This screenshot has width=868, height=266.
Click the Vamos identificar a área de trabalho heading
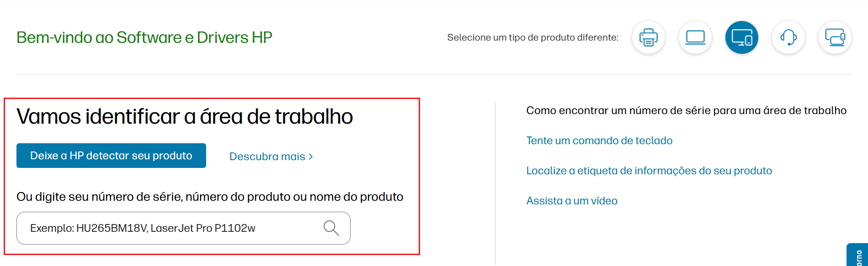[185, 116]
